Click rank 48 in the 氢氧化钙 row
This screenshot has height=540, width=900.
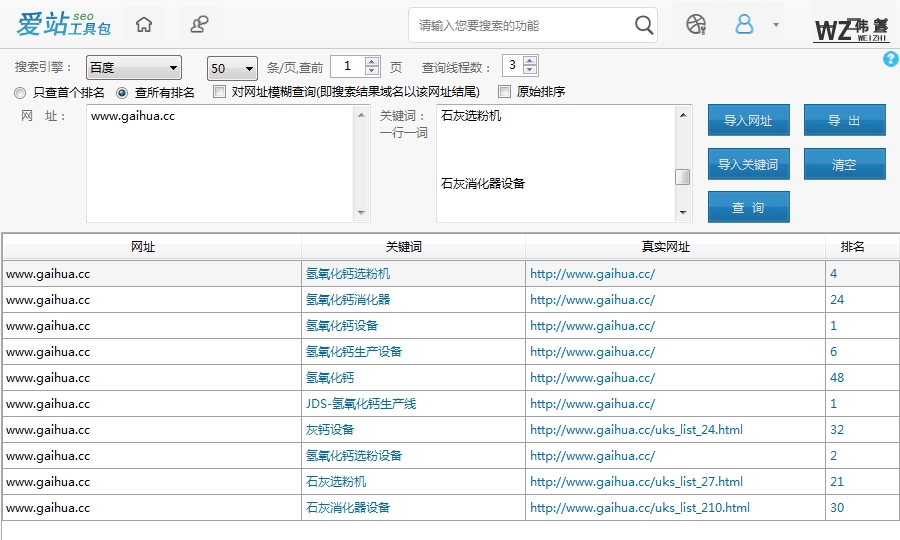pyautogui.click(x=837, y=378)
